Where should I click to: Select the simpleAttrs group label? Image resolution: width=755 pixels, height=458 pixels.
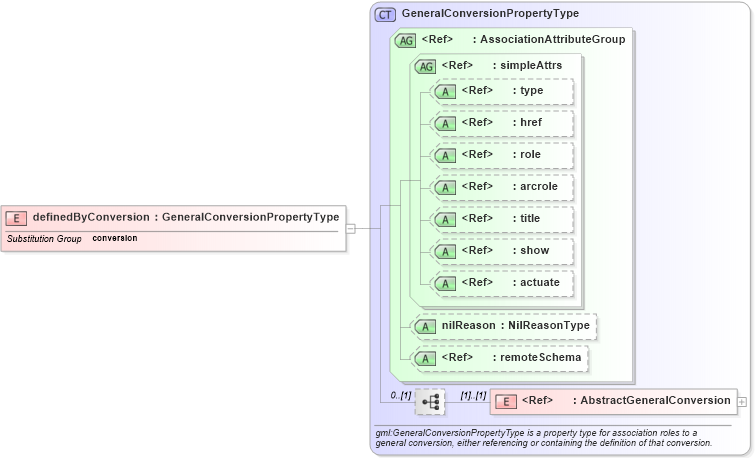click(x=531, y=65)
